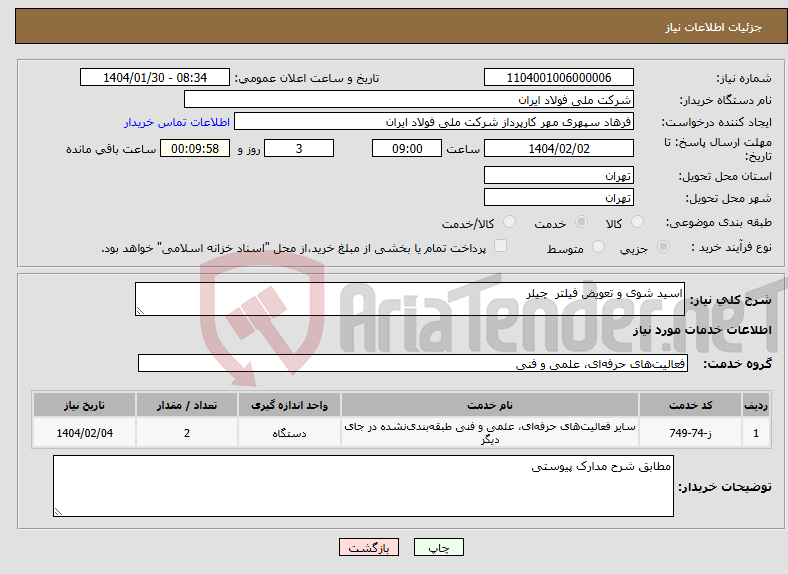The height and width of the screenshot is (574, 788).
Task: Open the اطلاعات تماس خریدار link
Action: tap(177, 122)
